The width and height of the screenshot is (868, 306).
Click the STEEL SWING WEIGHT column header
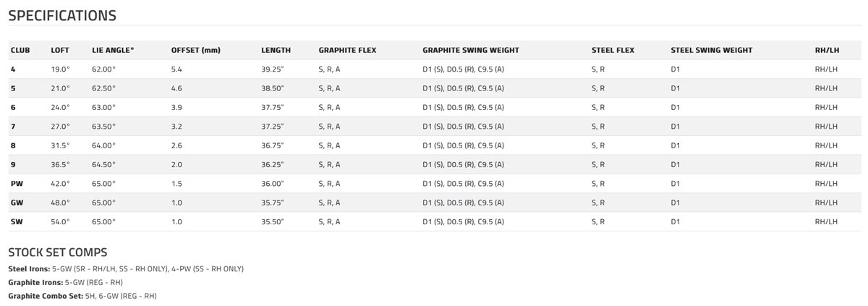[711, 51]
